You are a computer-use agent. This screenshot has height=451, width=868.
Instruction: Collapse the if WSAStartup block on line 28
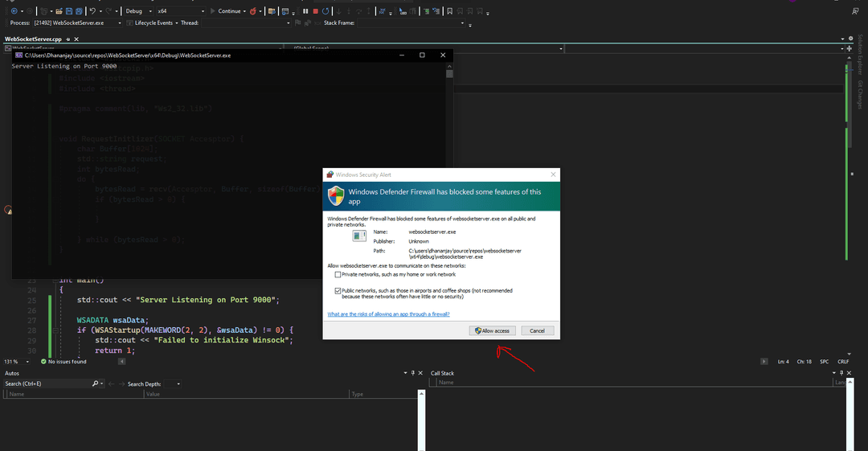pos(55,330)
